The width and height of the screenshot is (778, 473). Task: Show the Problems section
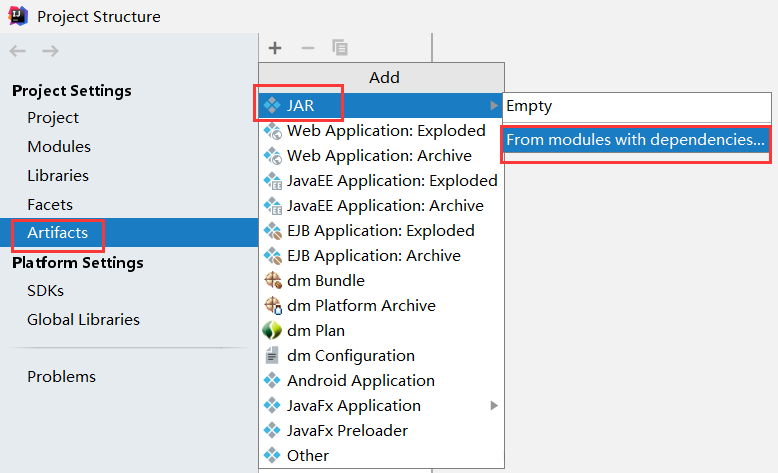coord(62,377)
